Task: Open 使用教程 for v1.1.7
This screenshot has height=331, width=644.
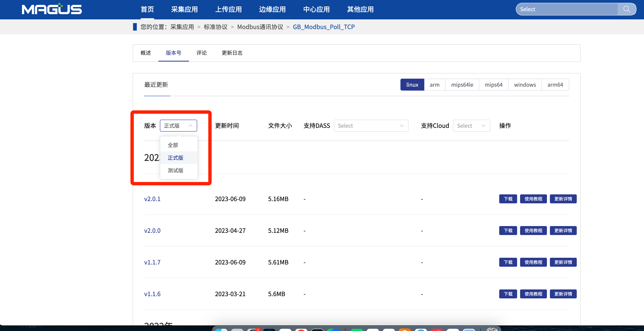Action: point(533,262)
